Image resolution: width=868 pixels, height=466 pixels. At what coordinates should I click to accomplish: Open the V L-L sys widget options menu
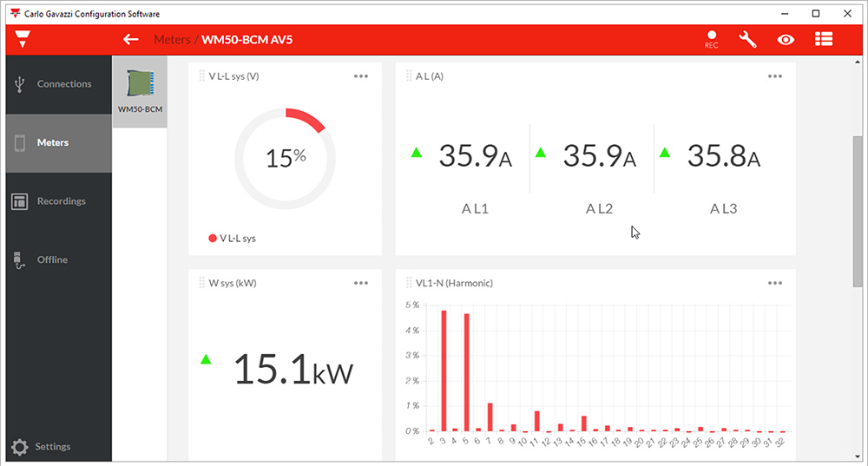[361, 76]
